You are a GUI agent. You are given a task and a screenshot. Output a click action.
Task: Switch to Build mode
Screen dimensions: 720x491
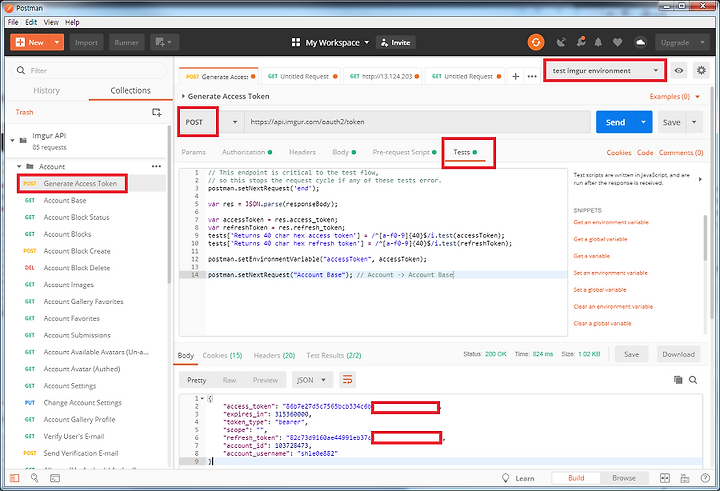(576, 478)
